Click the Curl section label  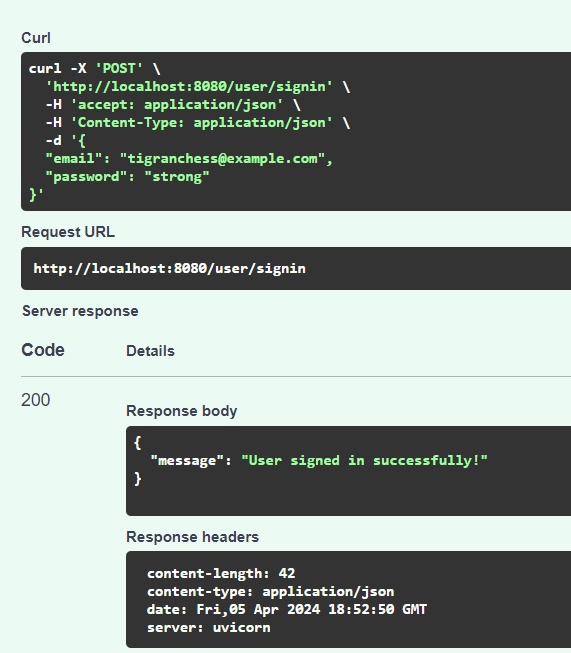(36, 38)
